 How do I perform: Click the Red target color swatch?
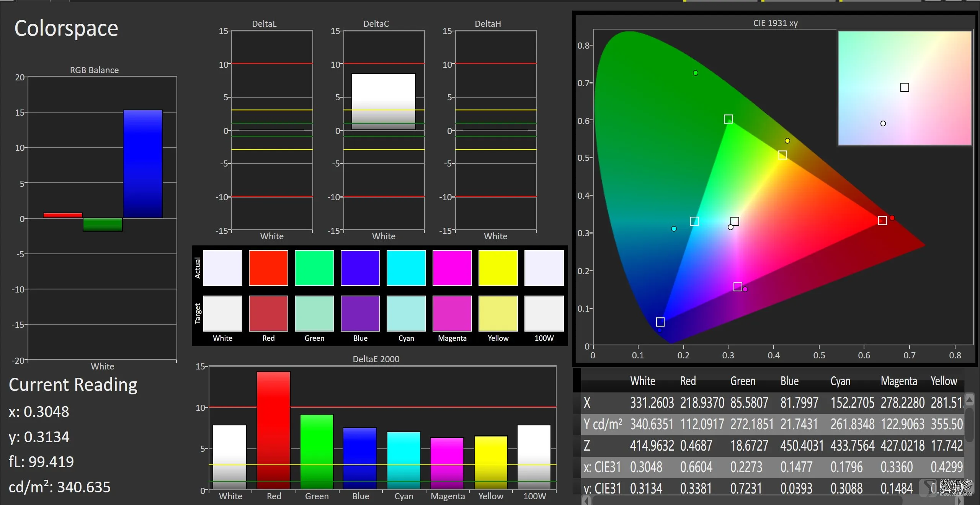(268, 314)
